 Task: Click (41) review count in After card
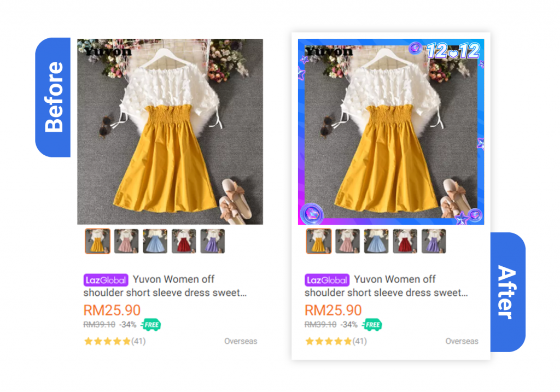360,341
